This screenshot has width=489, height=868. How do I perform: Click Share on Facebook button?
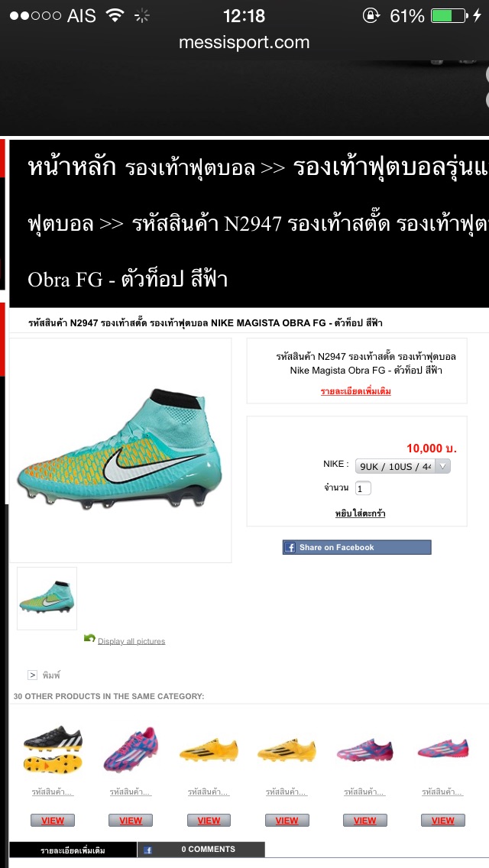coord(357,548)
